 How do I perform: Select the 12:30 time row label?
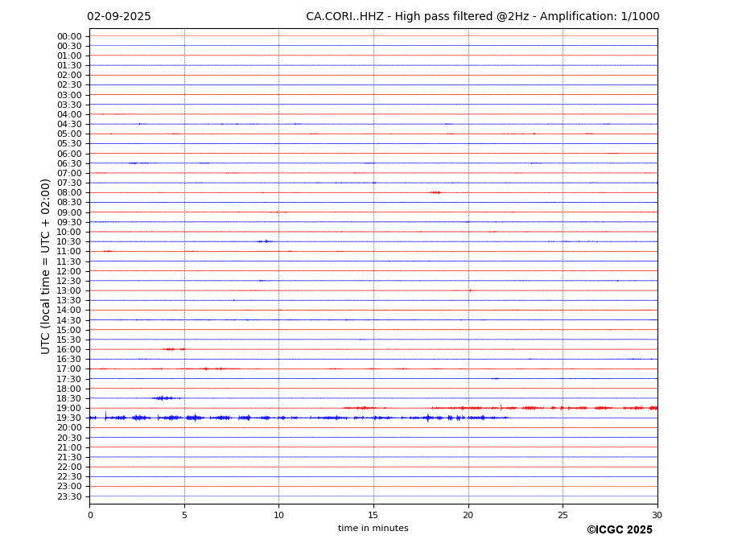[69, 281]
